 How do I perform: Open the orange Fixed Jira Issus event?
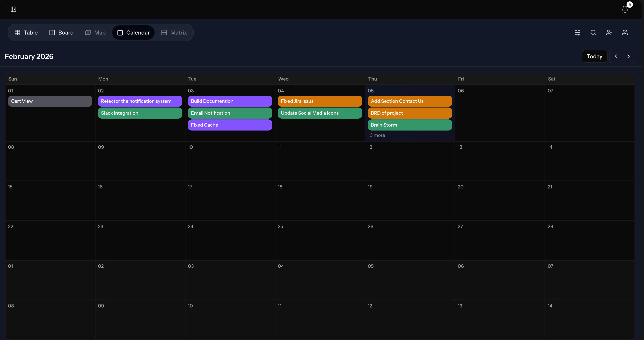click(320, 101)
